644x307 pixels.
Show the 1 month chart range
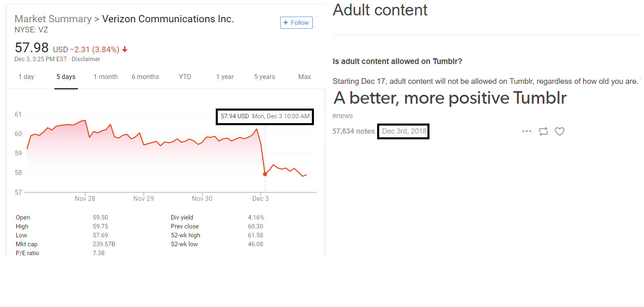pyautogui.click(x=105, y=77)
